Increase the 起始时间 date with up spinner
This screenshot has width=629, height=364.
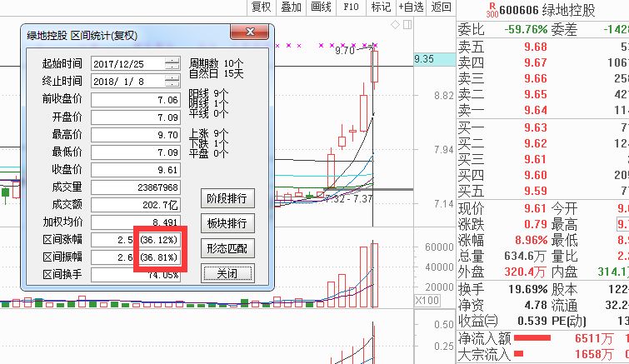click(x=172, y=61)
